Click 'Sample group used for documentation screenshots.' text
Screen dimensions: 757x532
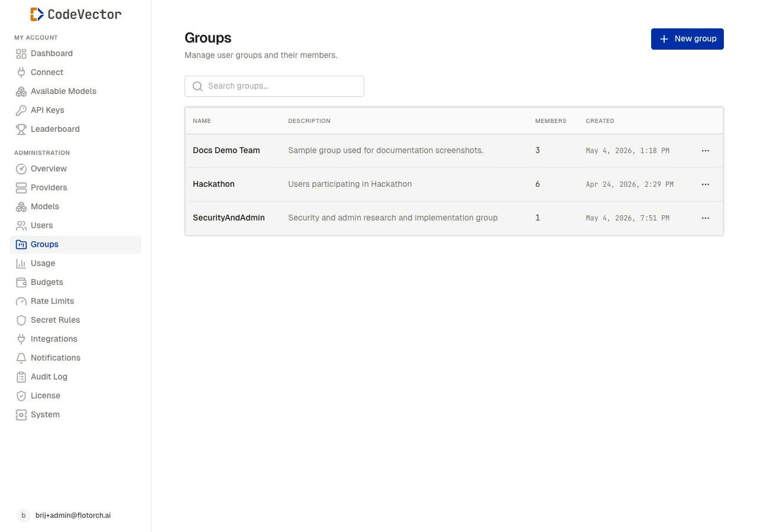(386, 151)
